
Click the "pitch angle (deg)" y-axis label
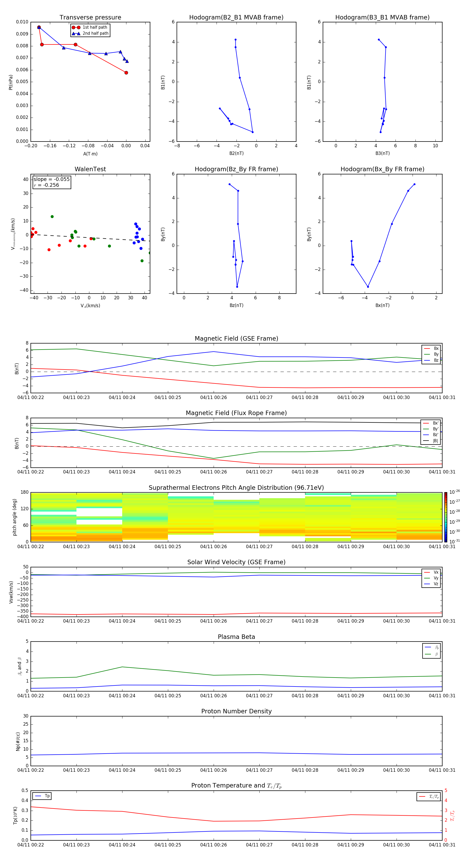14,517
